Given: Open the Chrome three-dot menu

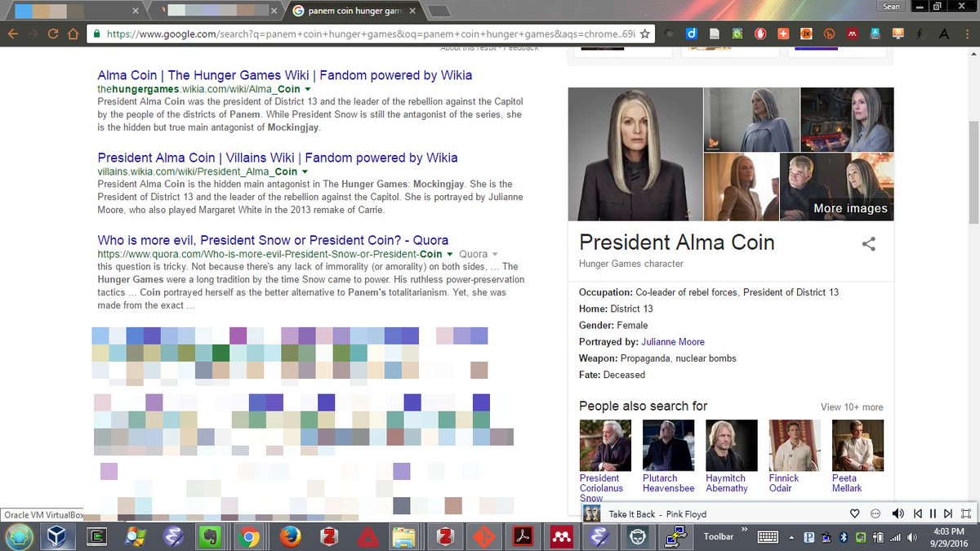Looking at the screenshot, I should pos(967,34).
